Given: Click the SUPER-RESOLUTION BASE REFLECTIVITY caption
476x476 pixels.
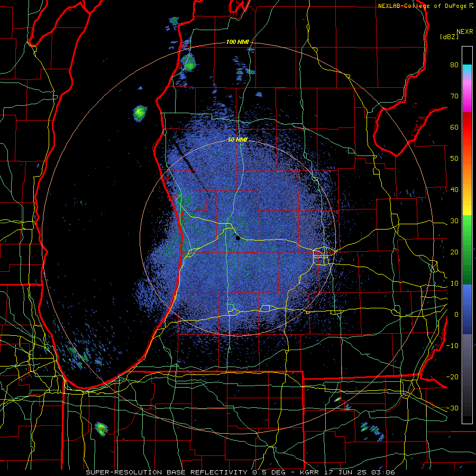Looking at the screenshot, I should coord(167,472).
